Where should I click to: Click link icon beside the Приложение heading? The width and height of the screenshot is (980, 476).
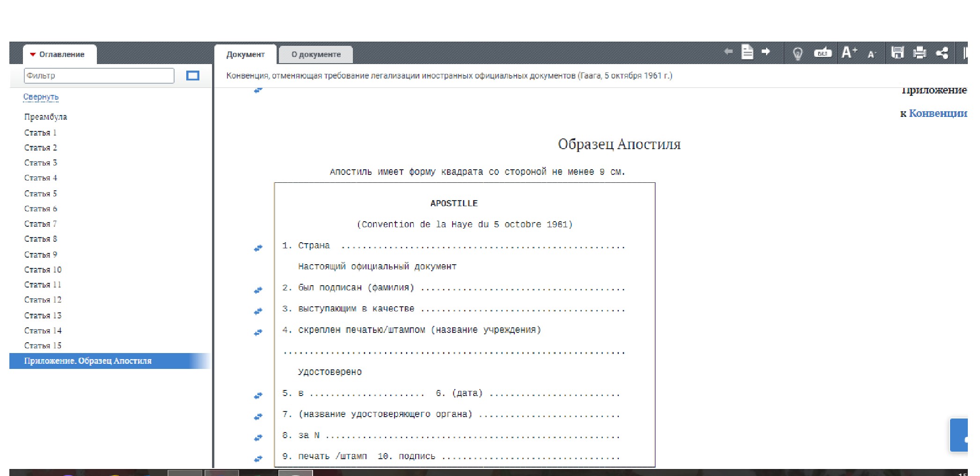tap(258, 90)
